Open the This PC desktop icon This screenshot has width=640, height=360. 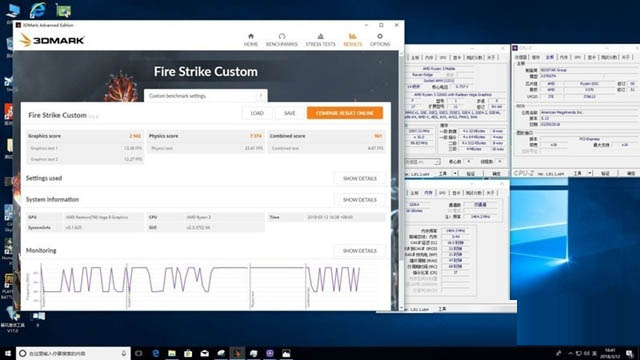click(13, 10)
